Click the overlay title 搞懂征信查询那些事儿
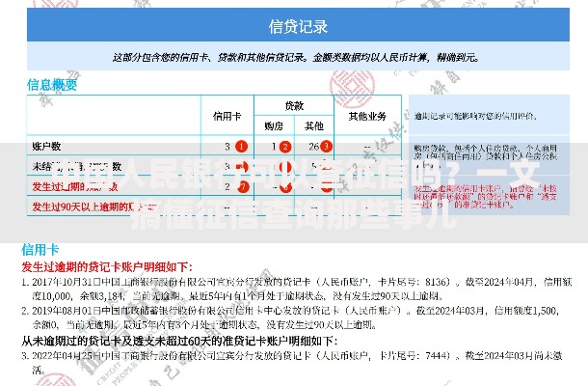 [294, 215]
